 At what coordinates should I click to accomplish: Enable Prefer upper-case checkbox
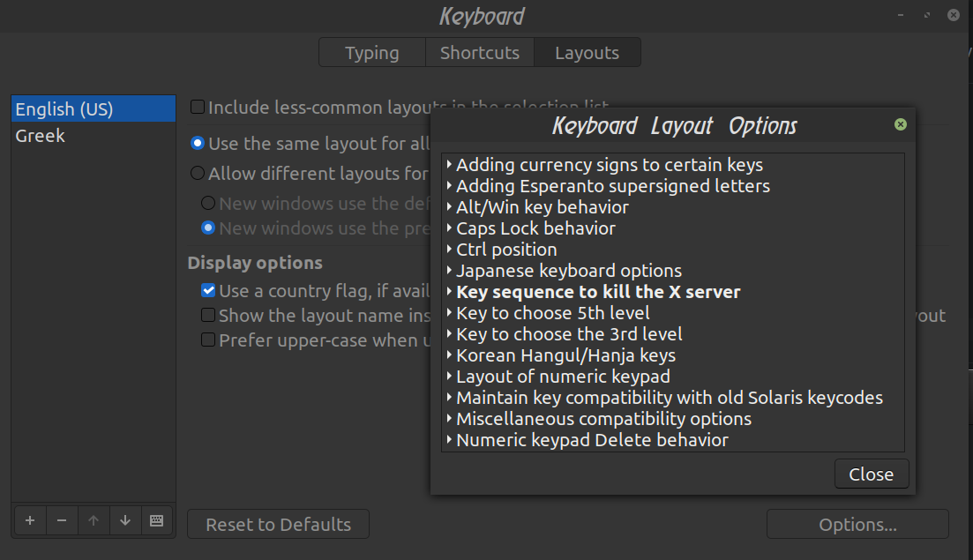click(208, 340)
